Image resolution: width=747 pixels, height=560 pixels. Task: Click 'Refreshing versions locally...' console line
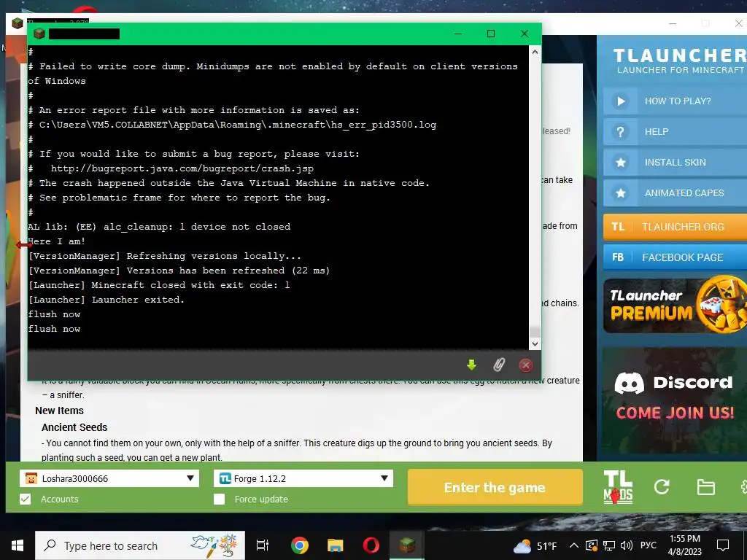point(164,256)
